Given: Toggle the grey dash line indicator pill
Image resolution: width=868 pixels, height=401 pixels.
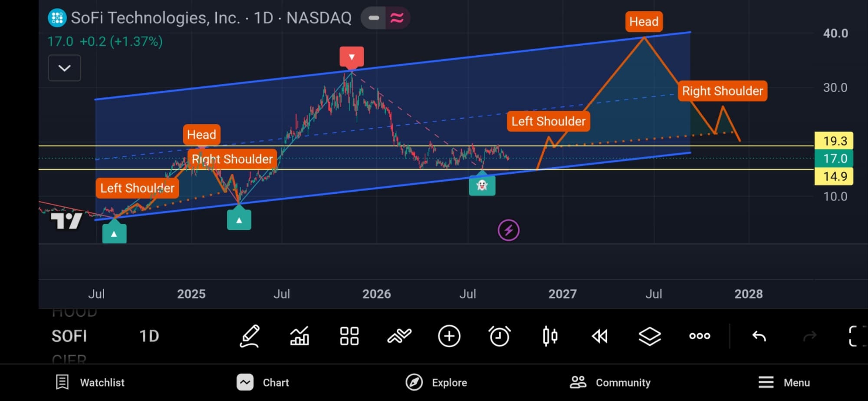Looking at the screenshot, I should coord(374,18).
